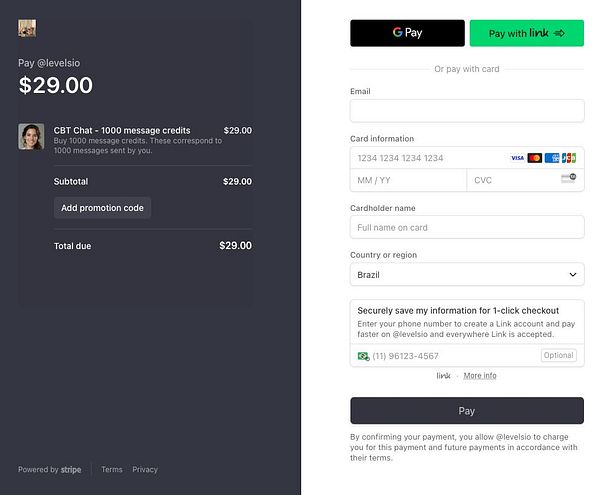Viewport: 600px width, 495px height.
Task: Submit payment with the Pay button
Action: point(467,411)
